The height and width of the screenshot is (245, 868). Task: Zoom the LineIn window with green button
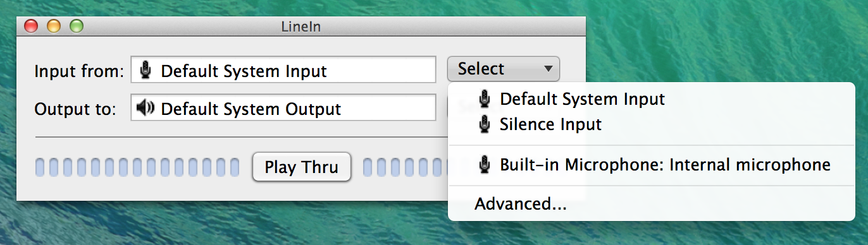77,27
